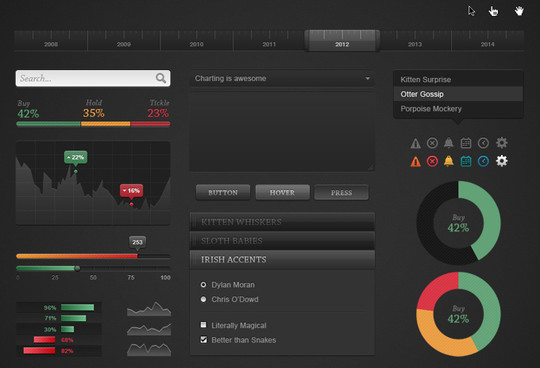Click the white settings gear icon
Screen dimensions: 540x368
click(x=501, y=161)
